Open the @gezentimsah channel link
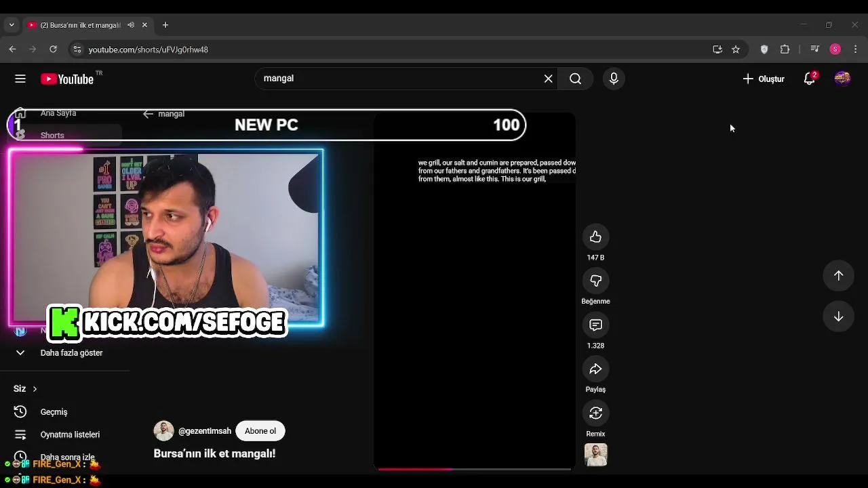Image resolution: width=868 pixels, height=488 pixels. pyautogui.click(x=205, y=431)
